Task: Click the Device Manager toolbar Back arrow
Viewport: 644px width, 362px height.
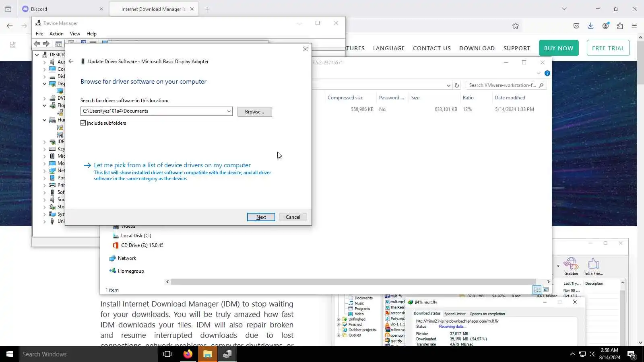Action: click(37, 43)
